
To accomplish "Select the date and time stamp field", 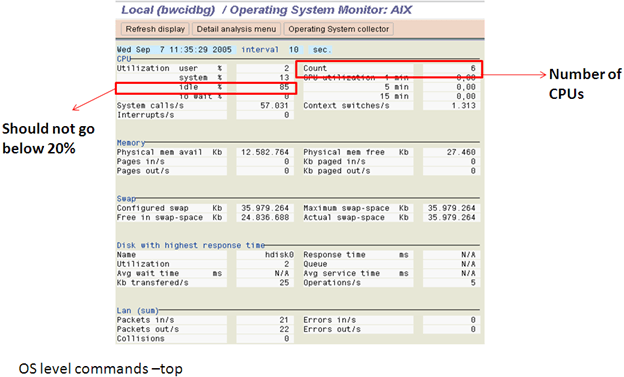I will pos(174,50).
